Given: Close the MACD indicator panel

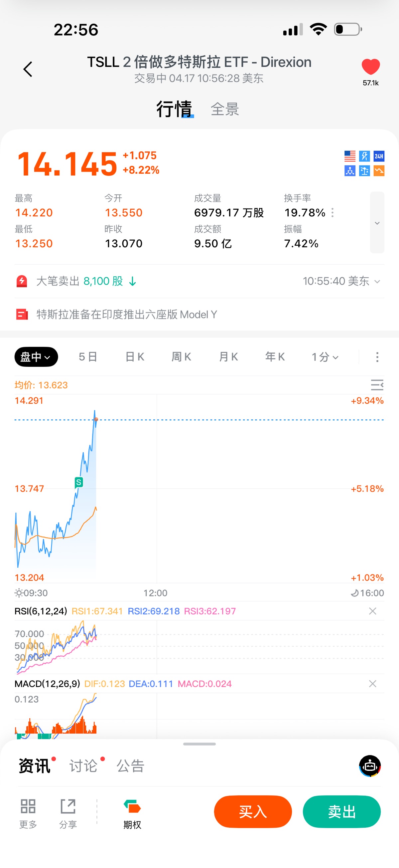Looking at the screenshot, I should [x=372, y=684].
